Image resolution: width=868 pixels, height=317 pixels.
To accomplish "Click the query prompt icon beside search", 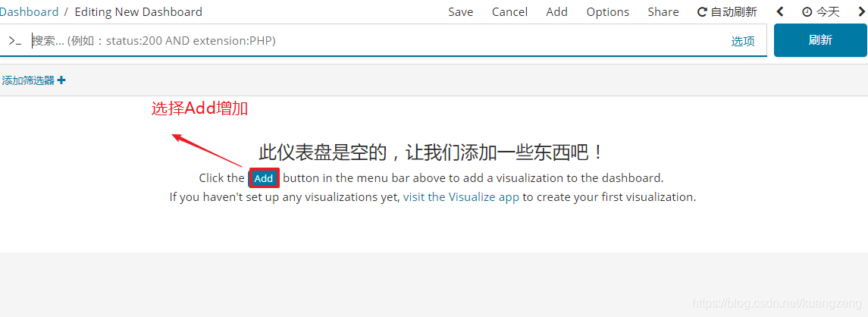I will tap(14, 40).
